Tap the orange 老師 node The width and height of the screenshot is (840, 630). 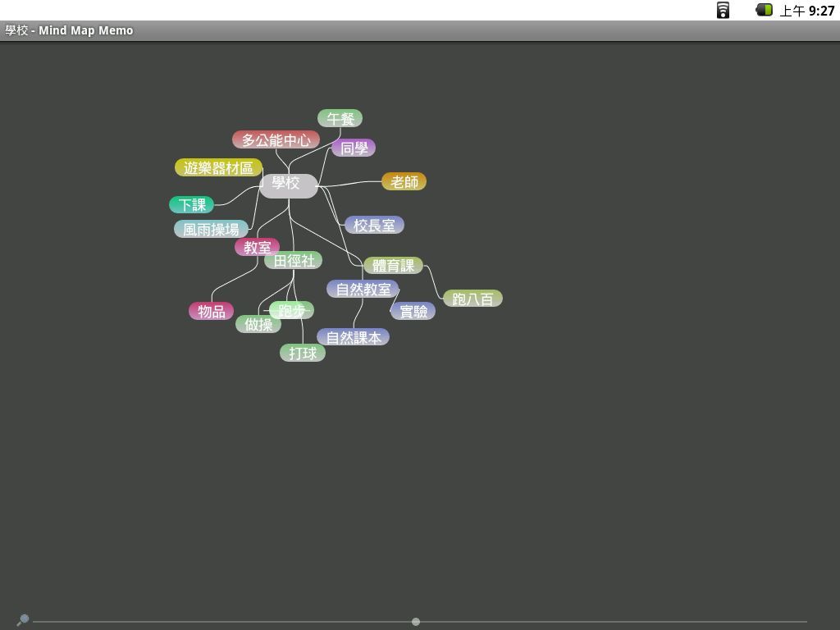click(x=404, y=182)
